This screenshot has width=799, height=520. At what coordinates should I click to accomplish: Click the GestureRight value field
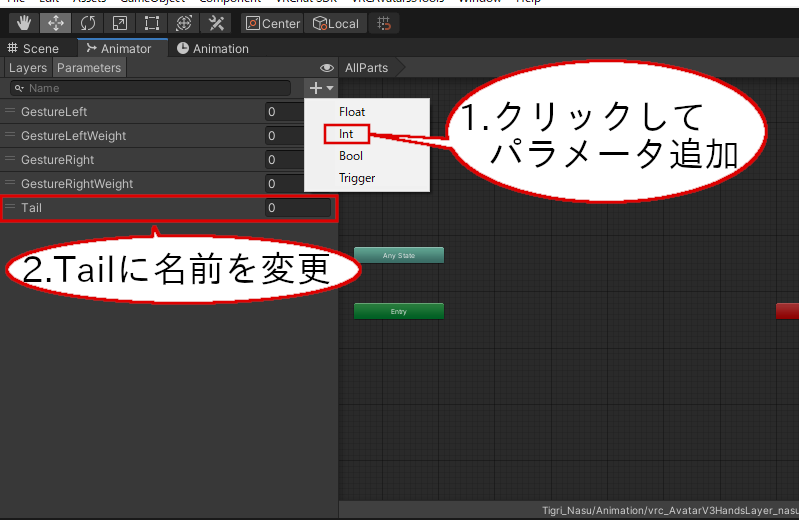[x=284, y=160]
